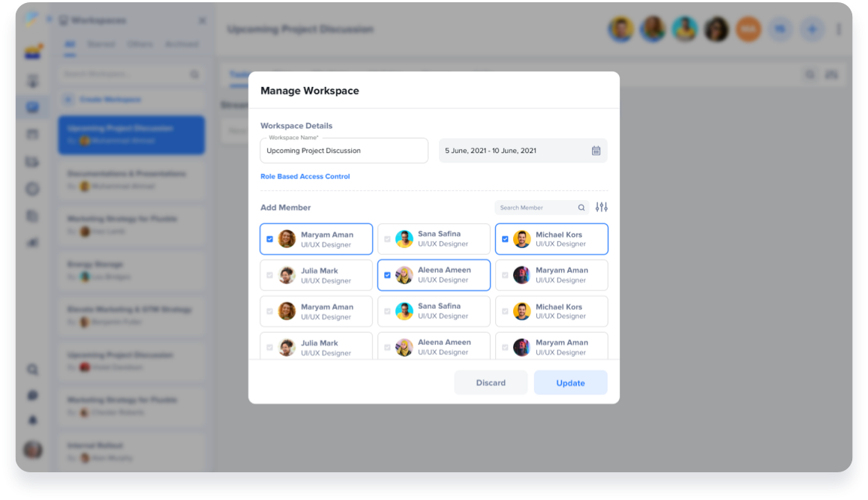Viewport: 868px width, 500px height.
Task: Click the Search Workspace field in sidebar panel
Action: tap(131, 74)
